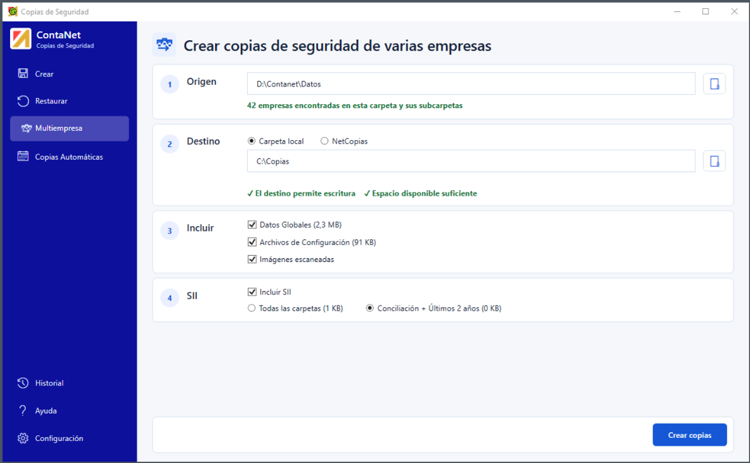Screen dimensions: 750x463
Task: Click the Restaurar circular arrow icon
Action: tap(23, 101)
